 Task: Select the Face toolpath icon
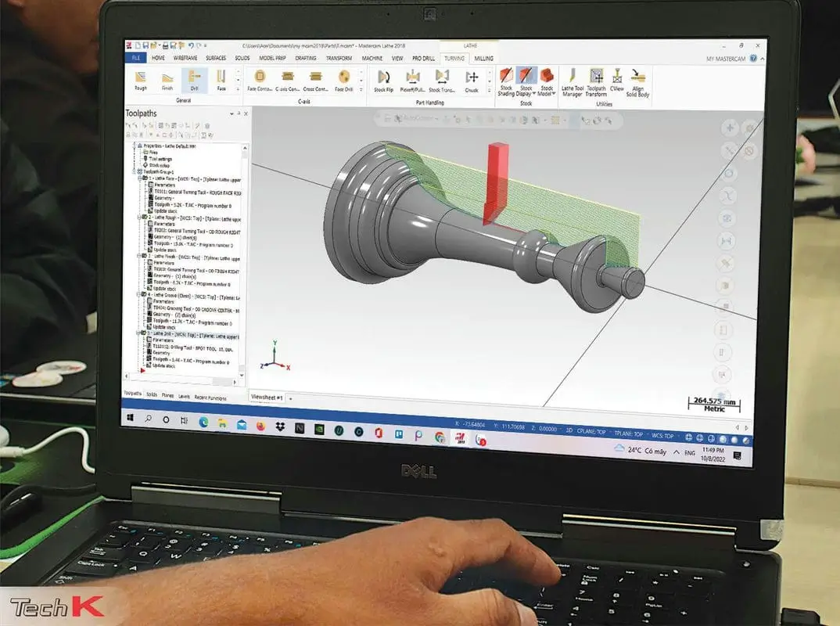click(x=221, y=81)
